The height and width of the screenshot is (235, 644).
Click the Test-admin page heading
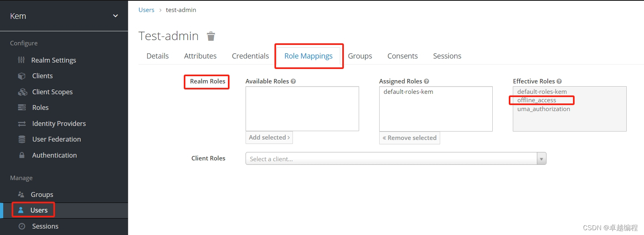click(169, 36)
